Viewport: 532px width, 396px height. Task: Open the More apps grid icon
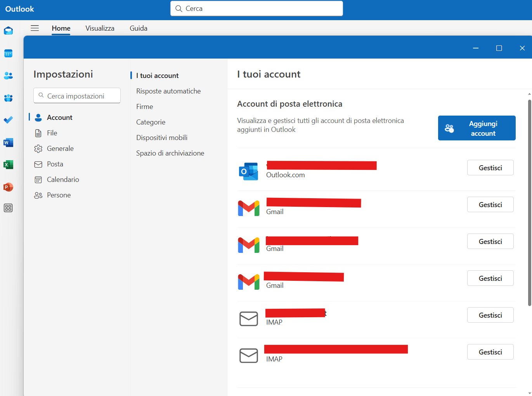coord(8,208)
